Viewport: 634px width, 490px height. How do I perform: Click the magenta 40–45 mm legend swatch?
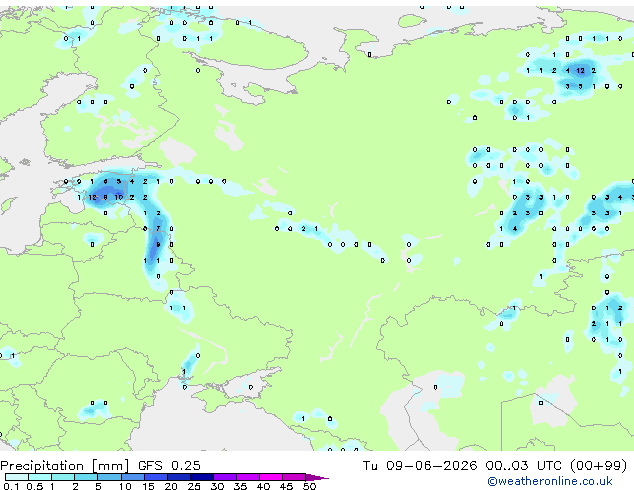(x=271, y=477)
